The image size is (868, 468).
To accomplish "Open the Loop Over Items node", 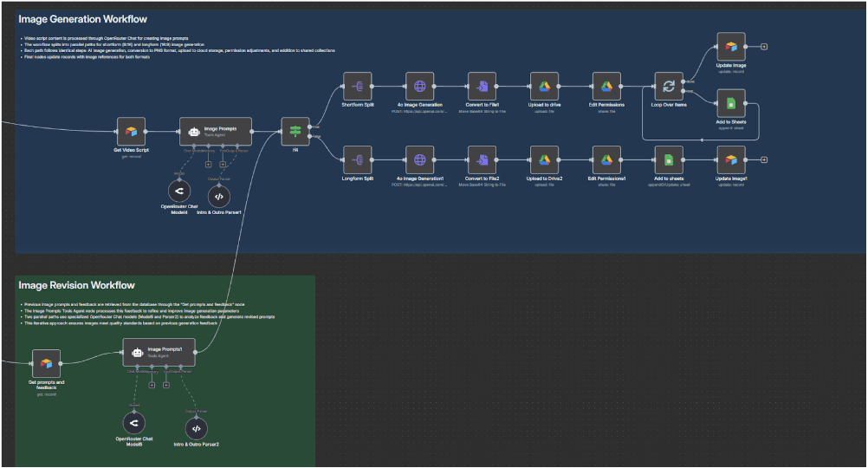I will coord(669,86).
